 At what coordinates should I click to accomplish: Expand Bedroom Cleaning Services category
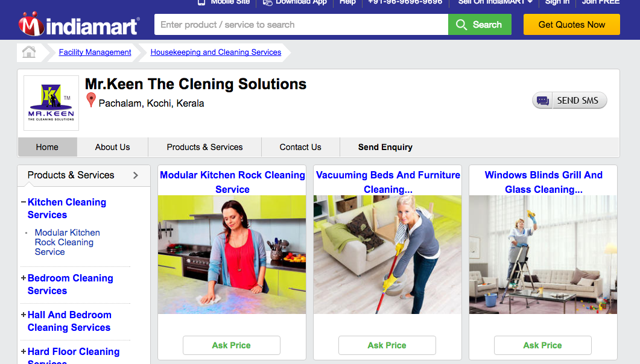point(24,278)
